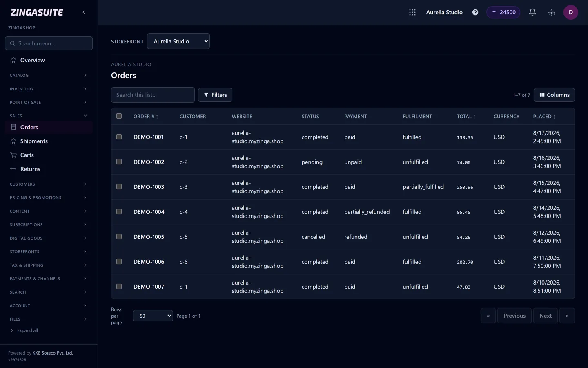
Task: Expand the Account section
Action: [x=49, y=305]
